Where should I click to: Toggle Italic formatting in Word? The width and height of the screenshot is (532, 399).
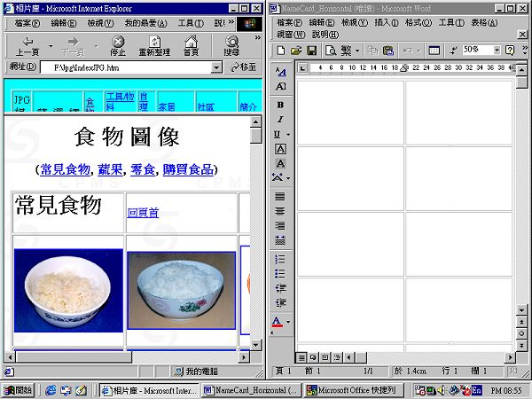pyautogui.click(x=280, y=119)
